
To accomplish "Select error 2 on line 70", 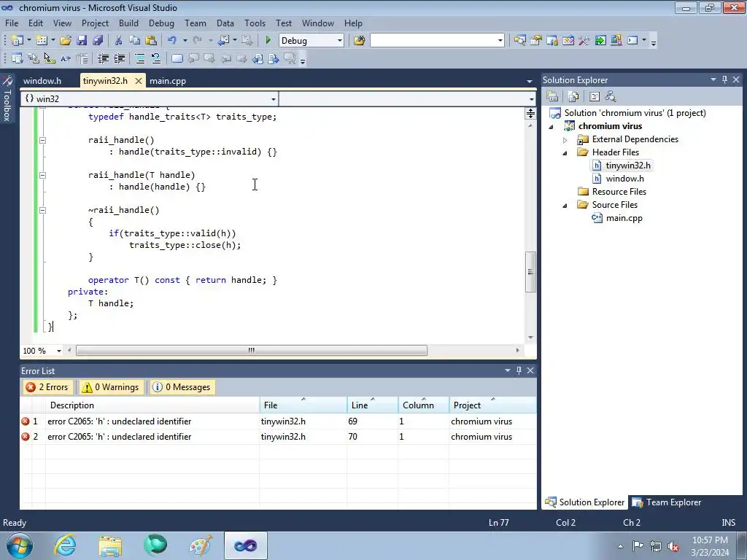I will coord(278,436).
